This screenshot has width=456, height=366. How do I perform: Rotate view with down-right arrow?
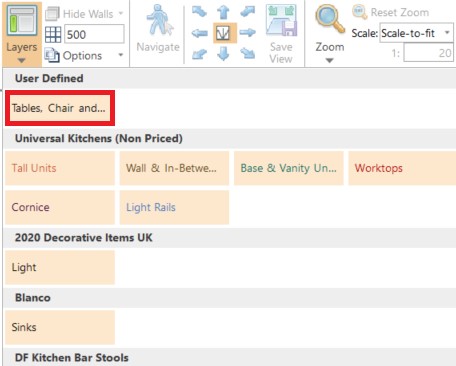pos(248,53)
